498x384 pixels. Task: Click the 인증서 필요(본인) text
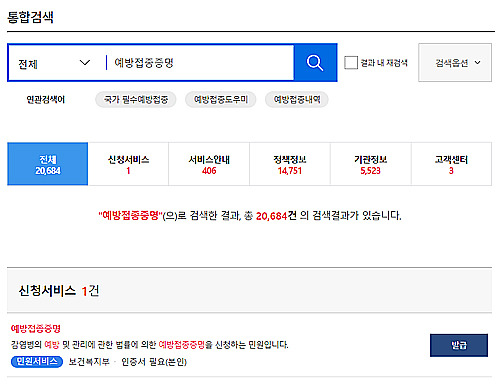[x=154, y=362]
